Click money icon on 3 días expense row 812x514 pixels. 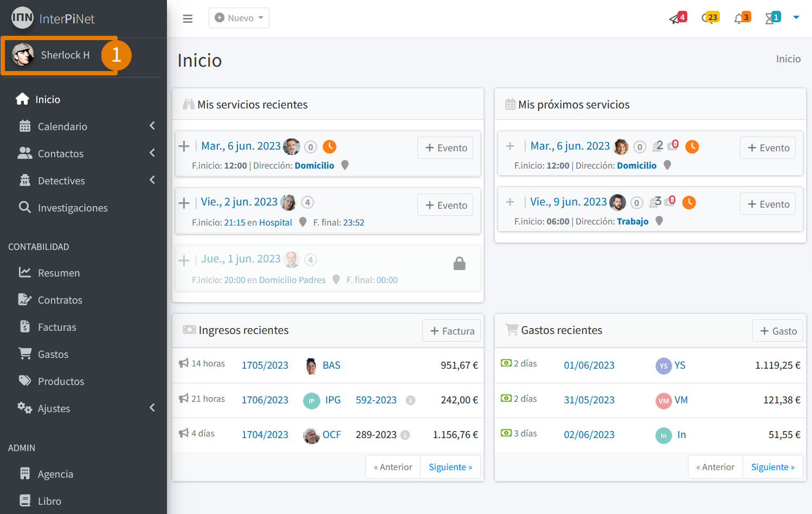click(506, 433)
